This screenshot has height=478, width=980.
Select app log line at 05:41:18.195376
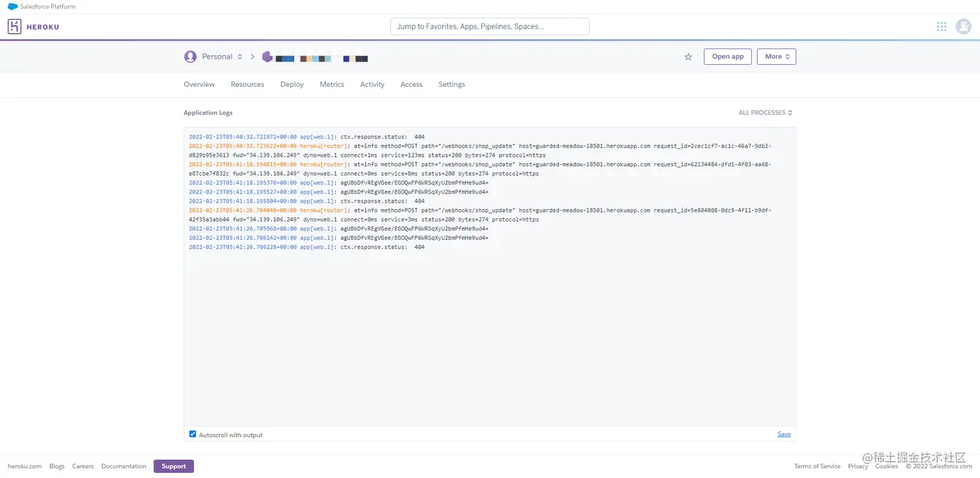click(x=338, y=183)
